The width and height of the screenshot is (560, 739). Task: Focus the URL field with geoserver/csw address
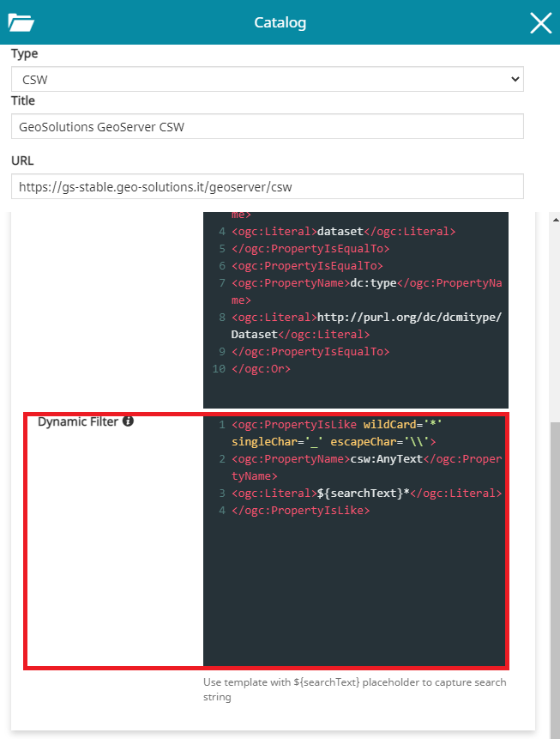click(268, 186)
